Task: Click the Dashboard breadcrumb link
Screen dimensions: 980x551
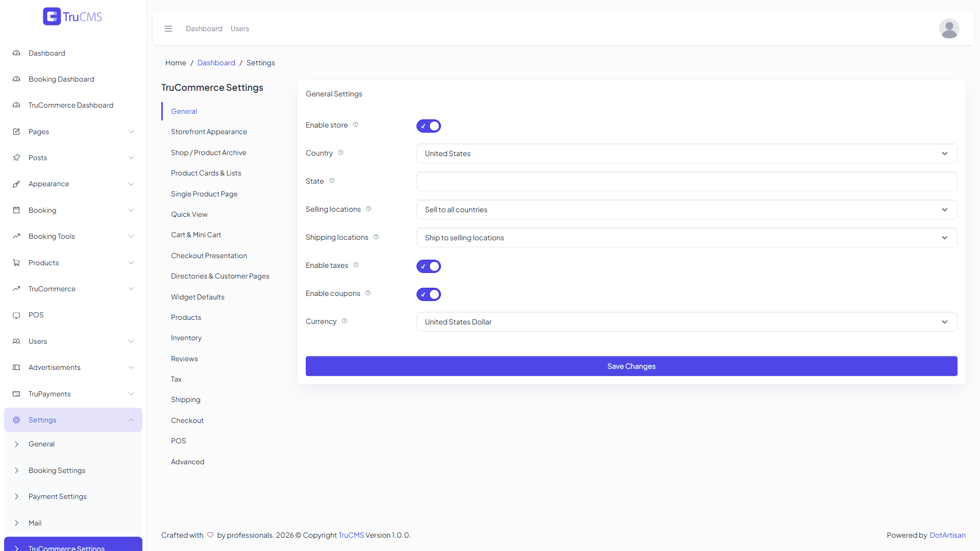Action: 216,63
